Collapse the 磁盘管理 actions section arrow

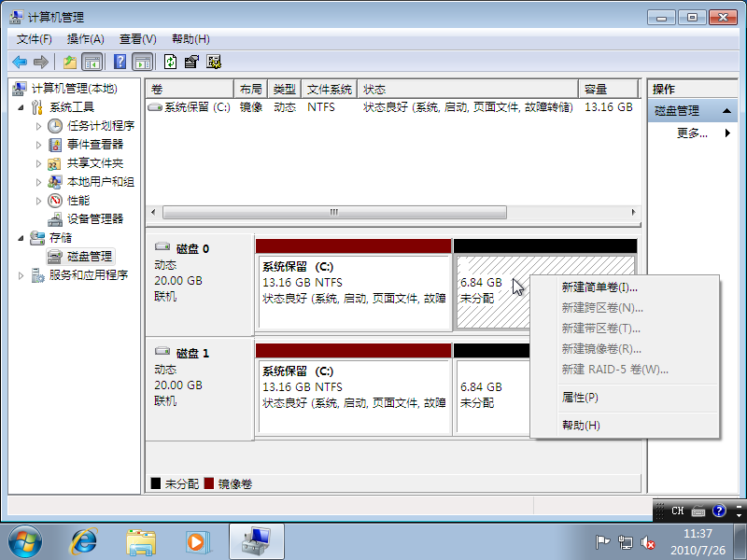click(726, 111)
